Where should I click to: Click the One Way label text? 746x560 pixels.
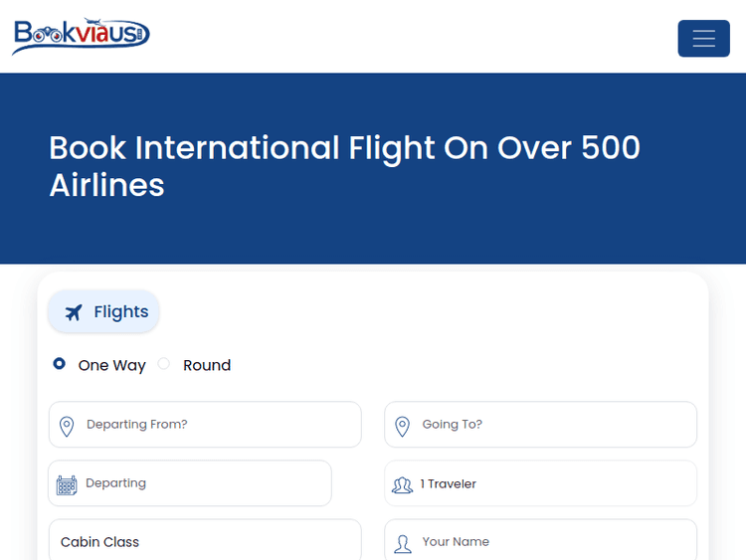111,365
